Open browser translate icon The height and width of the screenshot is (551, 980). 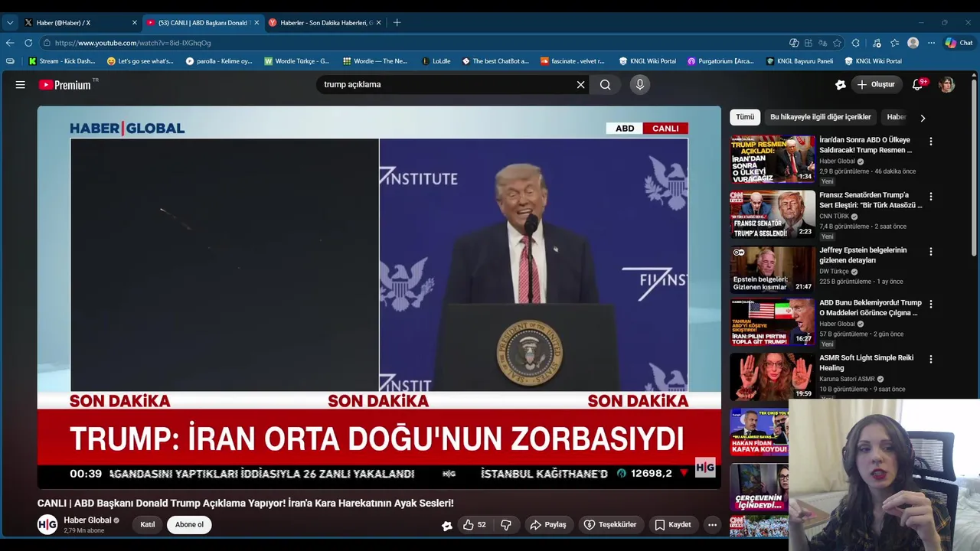(x=822, y=43)
